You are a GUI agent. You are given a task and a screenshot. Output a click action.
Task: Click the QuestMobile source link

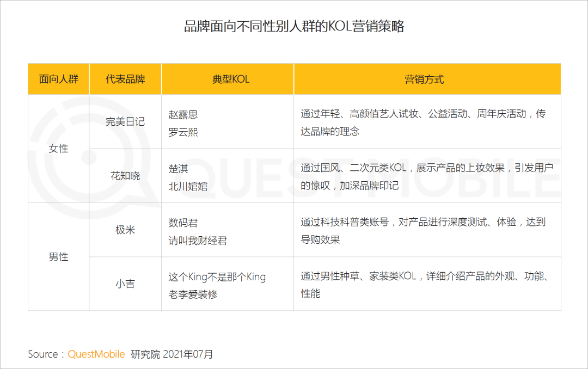[96, 354]
